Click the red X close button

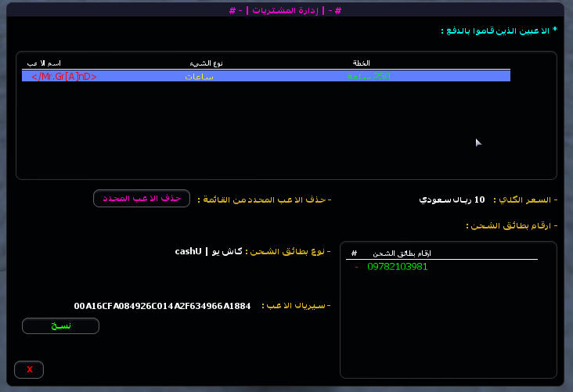[x=29, y=369]
